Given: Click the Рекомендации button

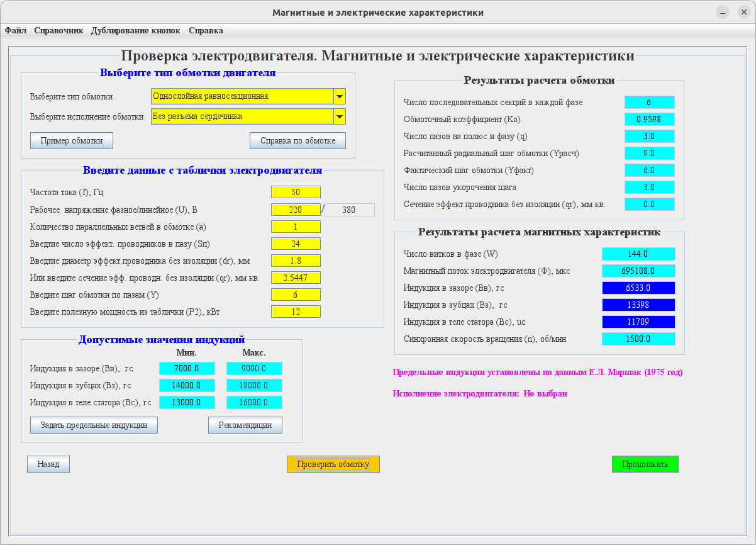Looking at the screenshot, I should tap(245, 425).
